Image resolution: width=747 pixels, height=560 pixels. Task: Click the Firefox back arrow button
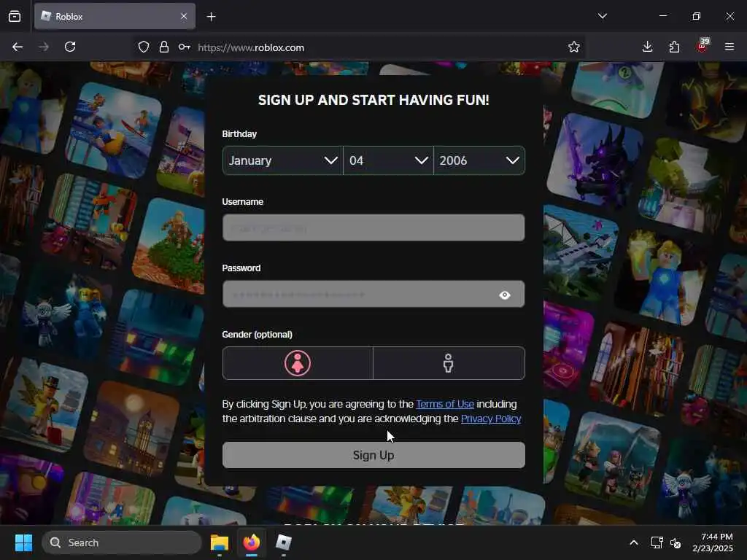pyautogui.click(x=18, y=47)
